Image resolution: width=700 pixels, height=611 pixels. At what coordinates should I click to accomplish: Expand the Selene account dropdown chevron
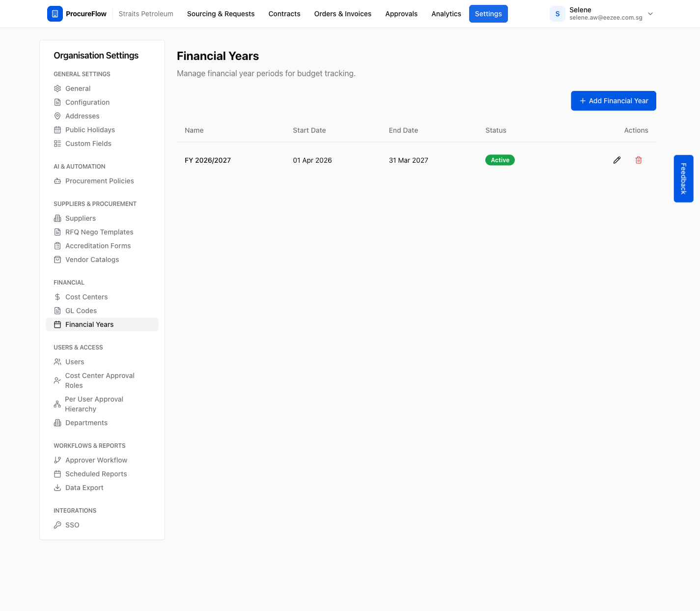coord(650,14)
